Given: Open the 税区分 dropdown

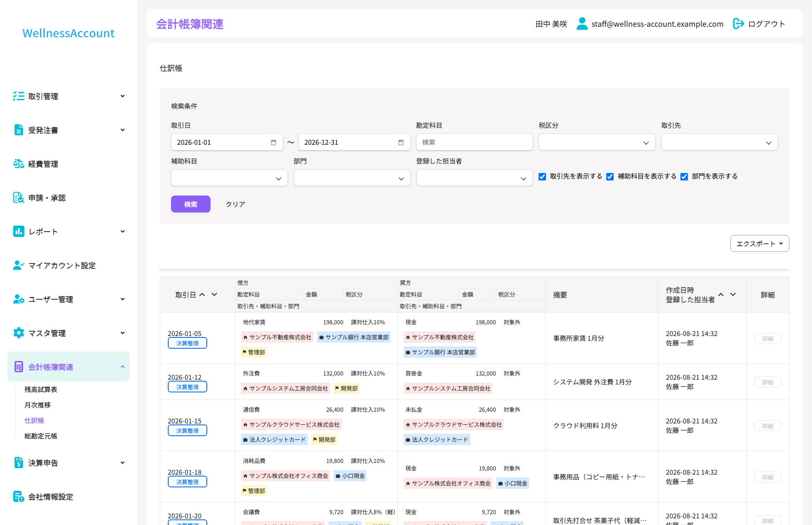Looking at the screenshot, I should (x=597, y=142).
